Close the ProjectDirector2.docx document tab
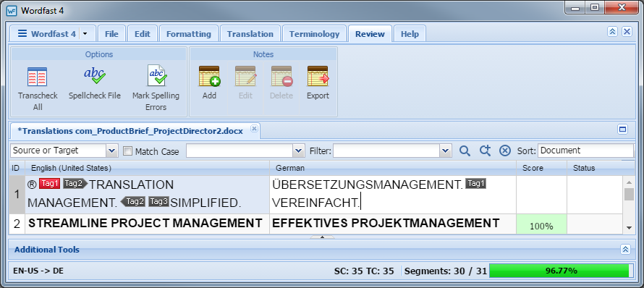The image size is (644, 288). pyautogui.click(x=254, y=129)
